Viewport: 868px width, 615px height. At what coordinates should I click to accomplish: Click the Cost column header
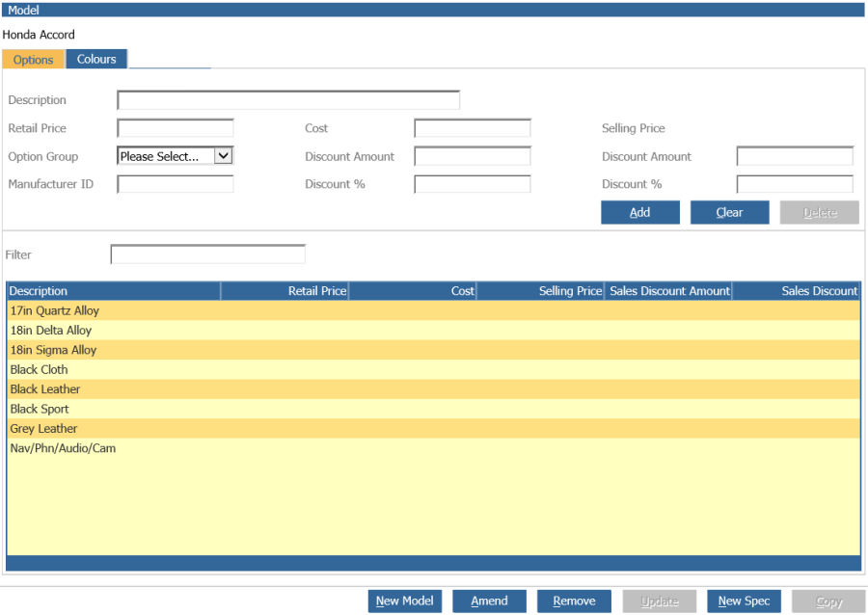[x=413, y=291]
